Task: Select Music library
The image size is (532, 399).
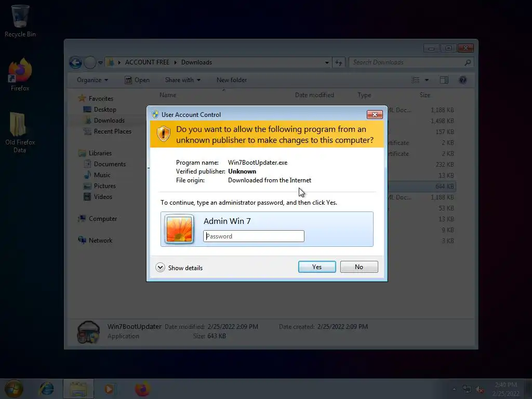Action: pos(102,175)
